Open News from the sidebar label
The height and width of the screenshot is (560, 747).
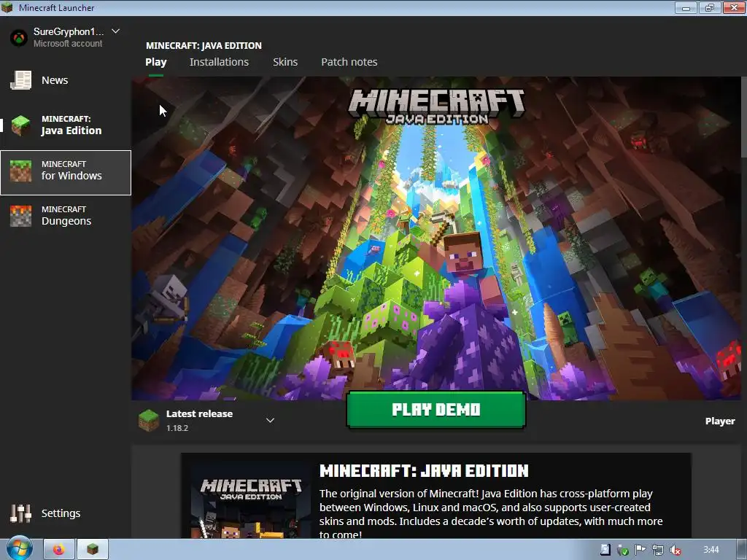pyautogui.click(x=55, y=80)
